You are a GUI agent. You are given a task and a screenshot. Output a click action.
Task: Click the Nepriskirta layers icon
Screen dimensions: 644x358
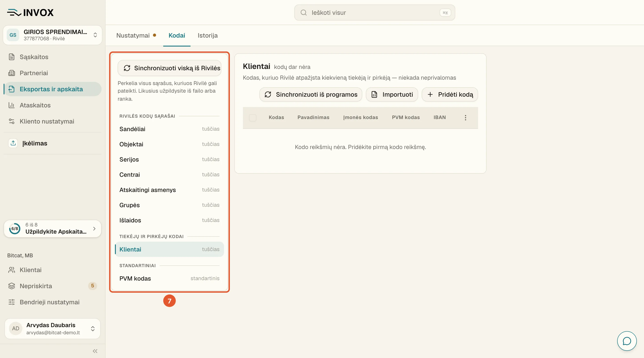11,286
